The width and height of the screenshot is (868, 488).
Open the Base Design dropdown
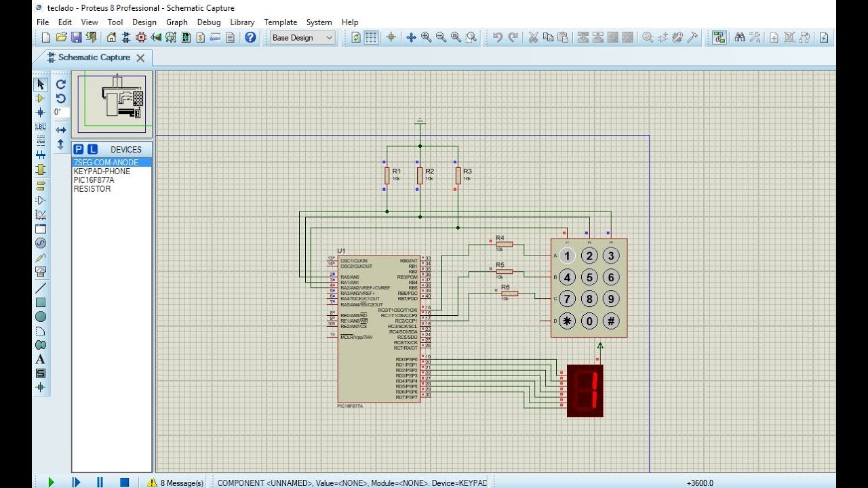coord(302,38)
